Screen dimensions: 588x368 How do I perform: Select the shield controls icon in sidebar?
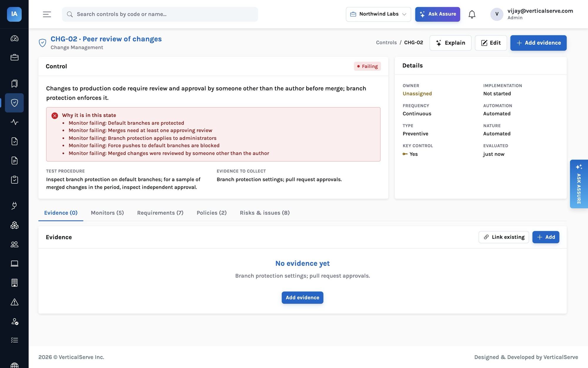(14, 103)
